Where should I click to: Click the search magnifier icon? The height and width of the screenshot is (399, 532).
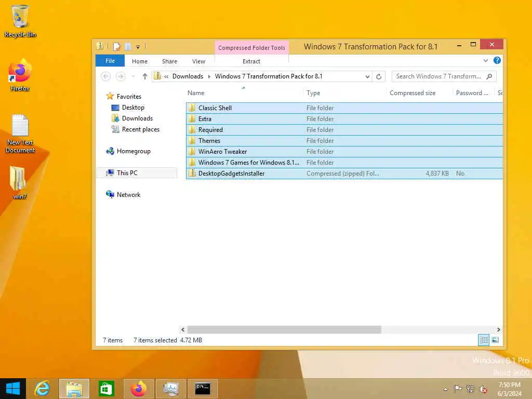[x=489, y=76]
